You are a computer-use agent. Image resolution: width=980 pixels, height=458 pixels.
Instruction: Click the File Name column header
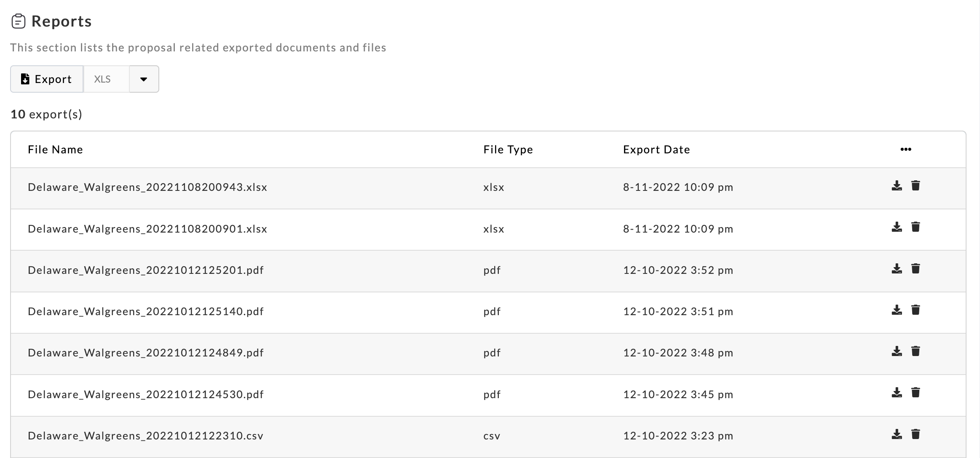point(55,150)
